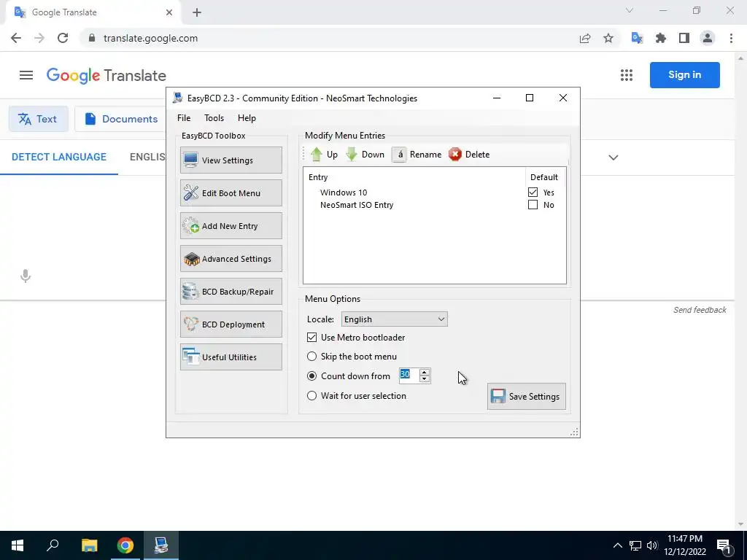Open EasyBCD File menu

[x=184, y=118]
